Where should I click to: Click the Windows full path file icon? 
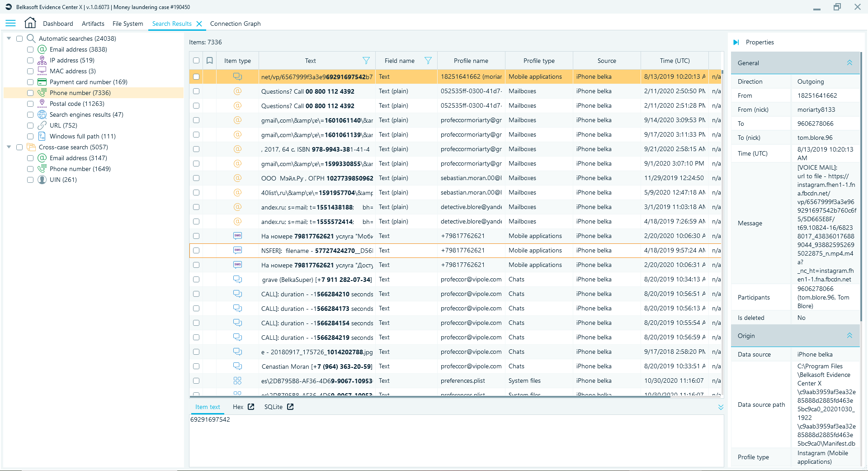pyautogui.click(x=42, y=136)
